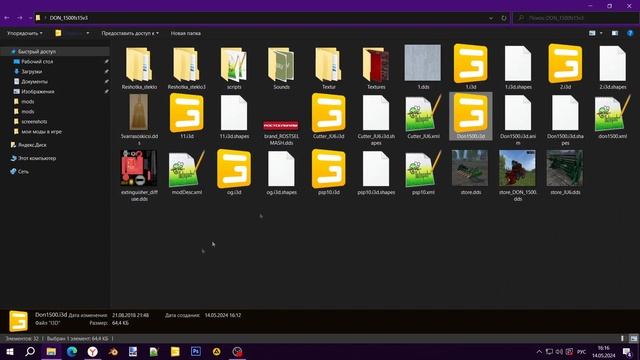640x360 pixels.
Task: Open the Упорядочить dropdown menu
Action: tap(24, 33)
